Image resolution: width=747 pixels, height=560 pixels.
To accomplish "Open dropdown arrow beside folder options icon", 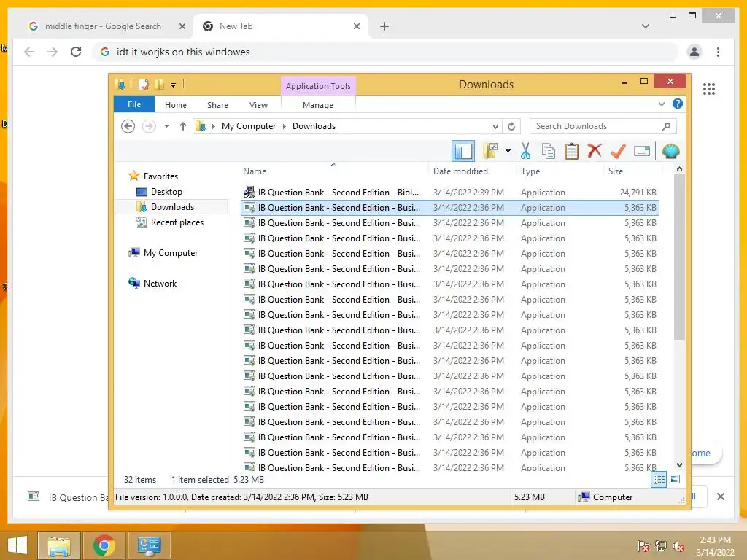I will pos(508,151).
